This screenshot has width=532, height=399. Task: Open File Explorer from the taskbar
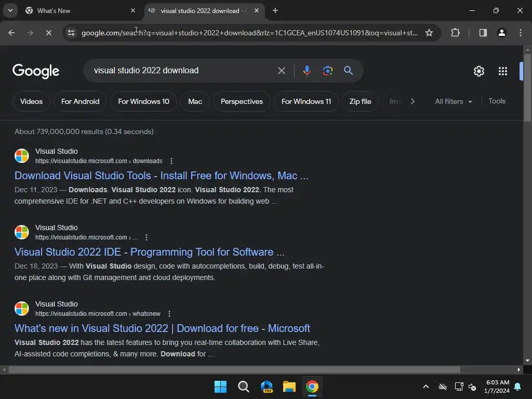point(289,387)
